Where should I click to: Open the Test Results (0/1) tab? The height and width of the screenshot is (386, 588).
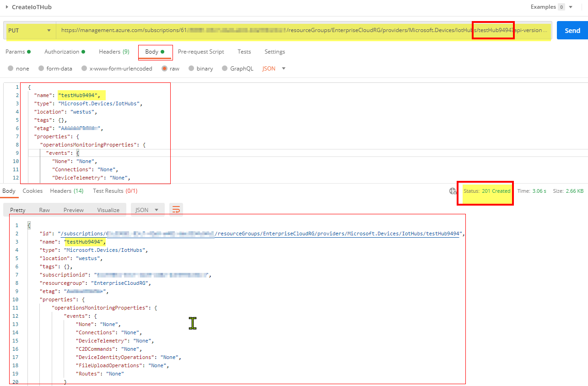[x=114, y=191]
